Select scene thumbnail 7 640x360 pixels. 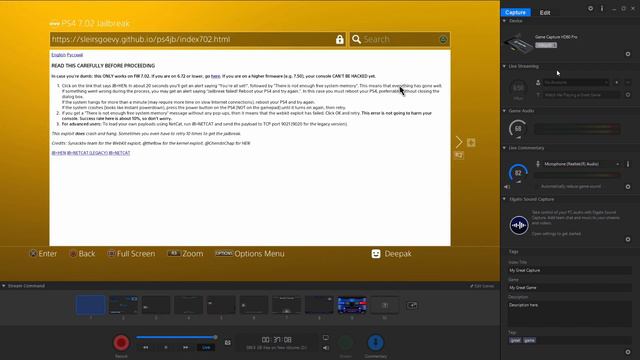click(x=287, y=305)
